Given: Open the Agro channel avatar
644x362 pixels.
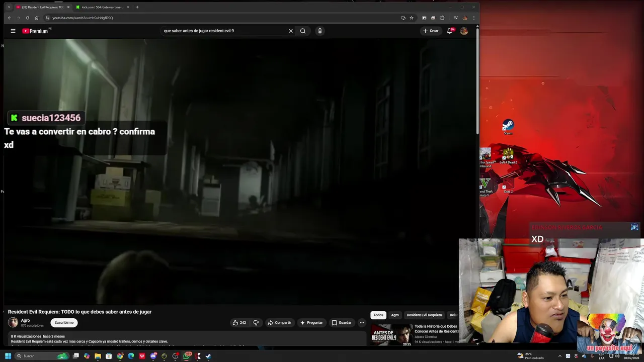Looking at the screenshot, I should tap(13, 322).
